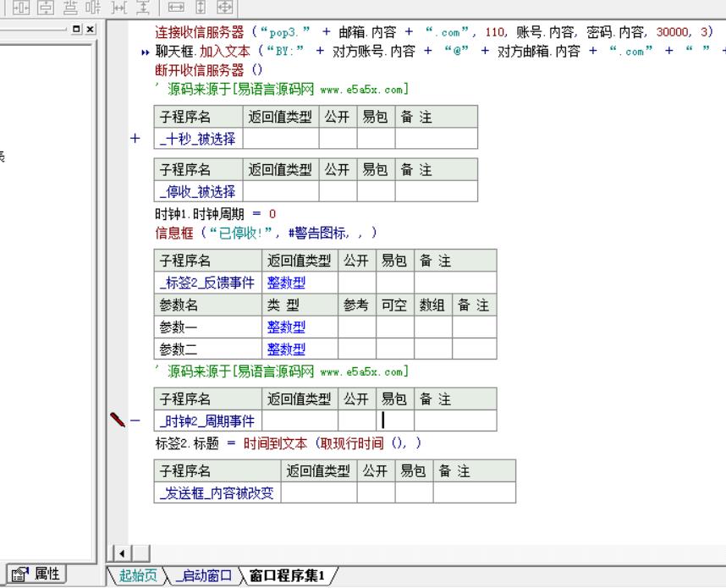
Task: Expand the collapsed _十秒_被选择 subroutine
Action: pos(135,139)
